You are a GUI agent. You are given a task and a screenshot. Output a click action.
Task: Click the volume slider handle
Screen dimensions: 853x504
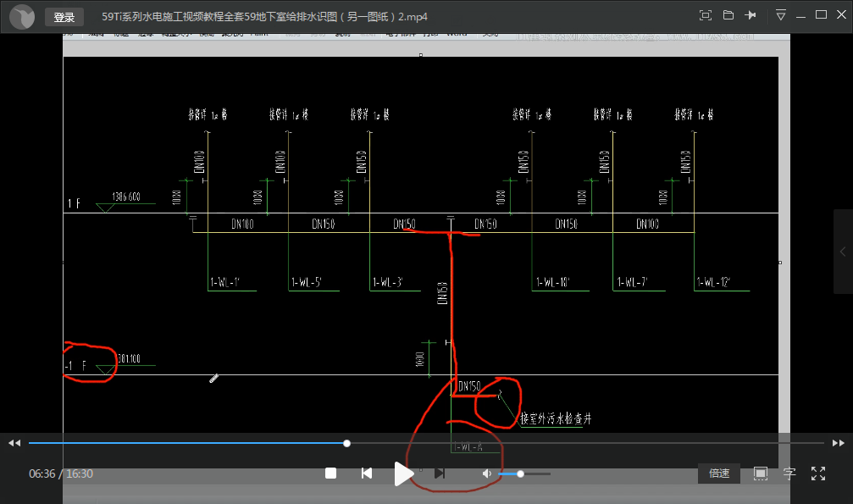(521, 474)
